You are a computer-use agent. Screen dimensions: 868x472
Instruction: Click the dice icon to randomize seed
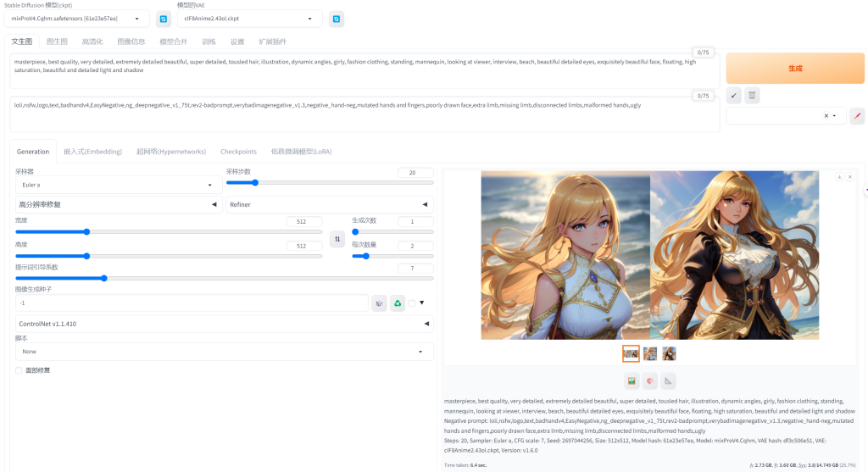379,303
